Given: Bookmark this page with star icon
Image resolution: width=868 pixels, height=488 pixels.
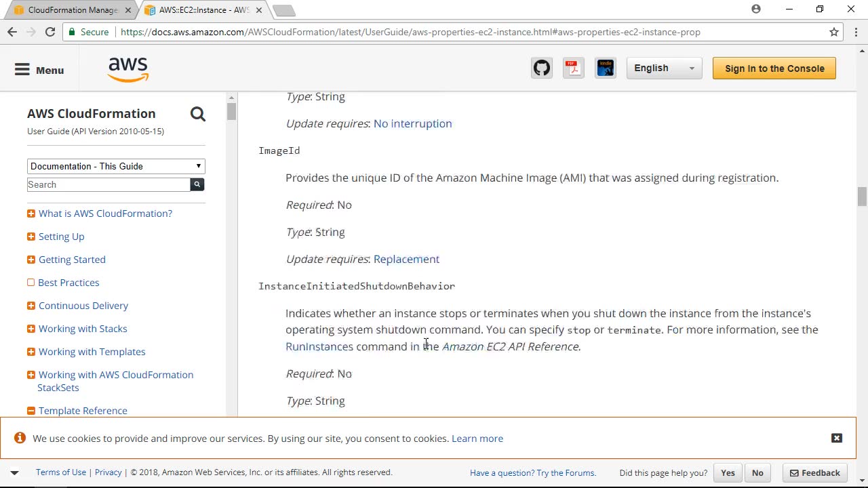Looking at the screenshot, I should 834,32.
